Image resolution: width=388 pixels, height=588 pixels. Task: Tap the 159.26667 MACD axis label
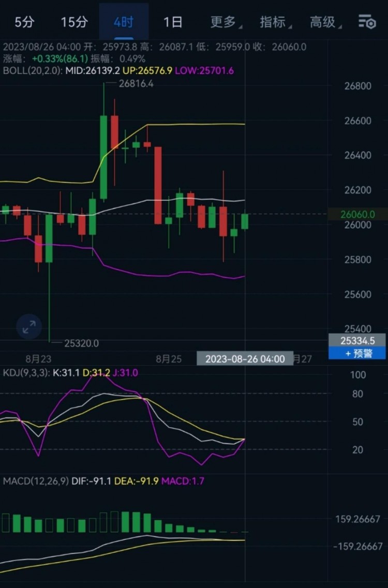click(357, 519)
